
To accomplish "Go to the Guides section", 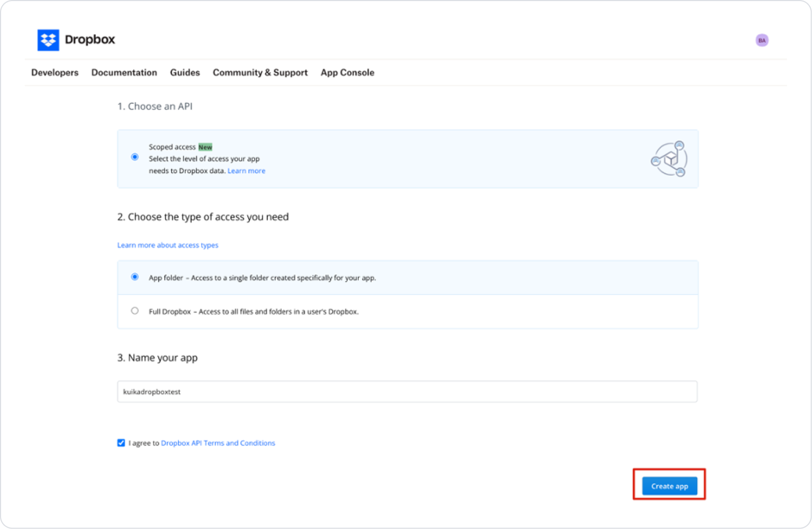I will tap(185, 73).
